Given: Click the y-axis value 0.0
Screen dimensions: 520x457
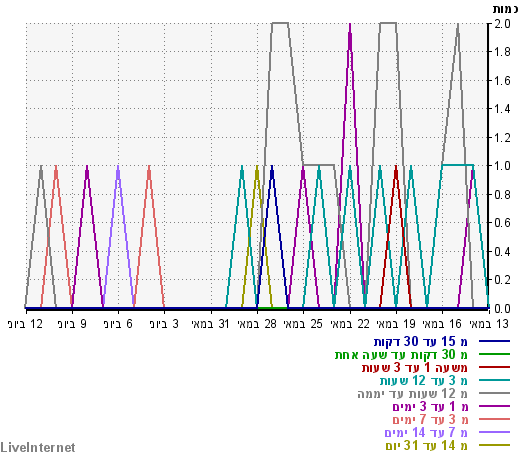Looking at the screenshot, I should click(x=502, y=308).
